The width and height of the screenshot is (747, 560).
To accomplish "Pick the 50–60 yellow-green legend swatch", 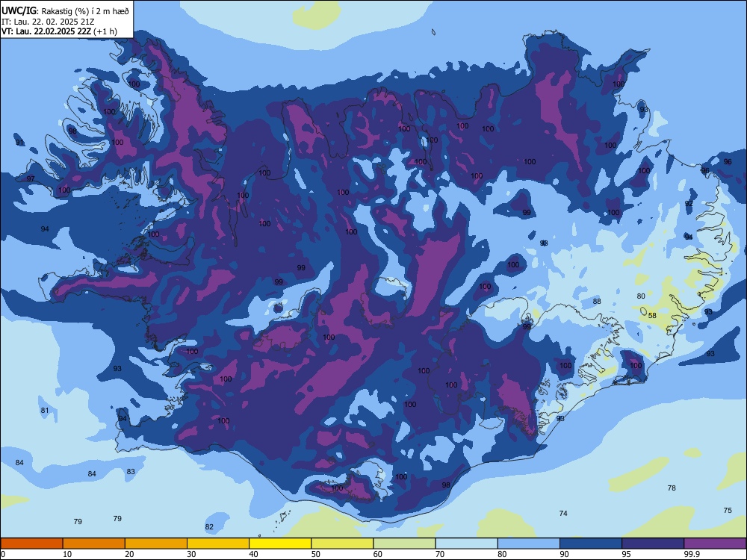I will pyautogui.click(x=343, y=544).
